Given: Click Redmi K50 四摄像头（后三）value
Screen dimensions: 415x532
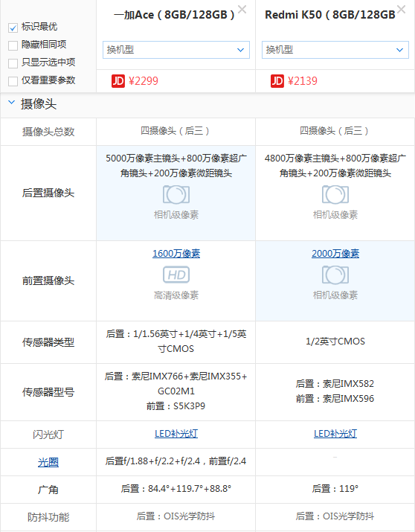Looking at the screenshot, I should [335, 131].
